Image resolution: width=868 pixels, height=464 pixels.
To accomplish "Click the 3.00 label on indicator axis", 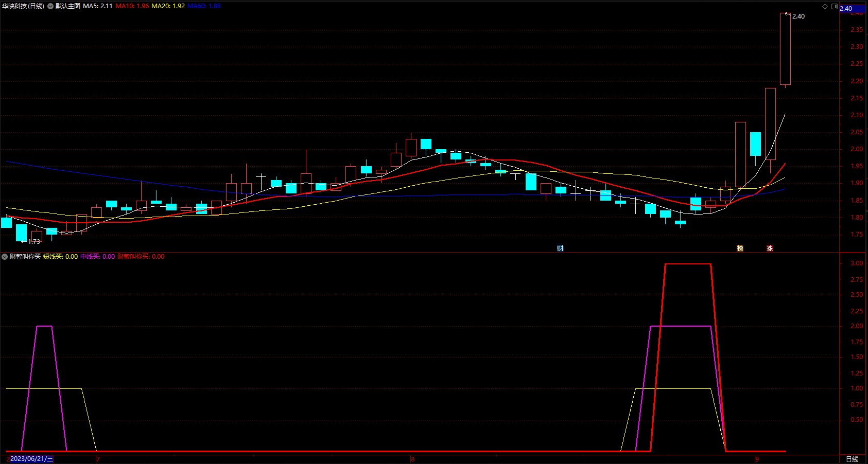I will click(857, 263).
